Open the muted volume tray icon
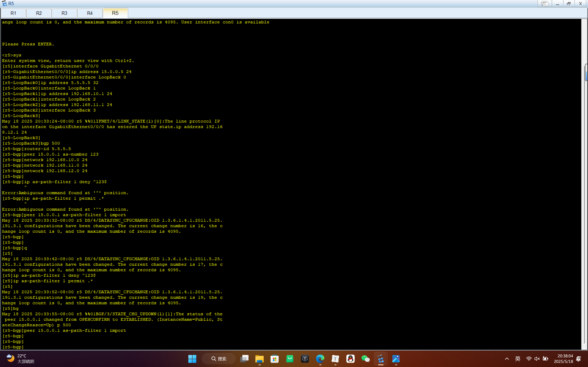The image size is (588, 367). click(x=537, y=359)
